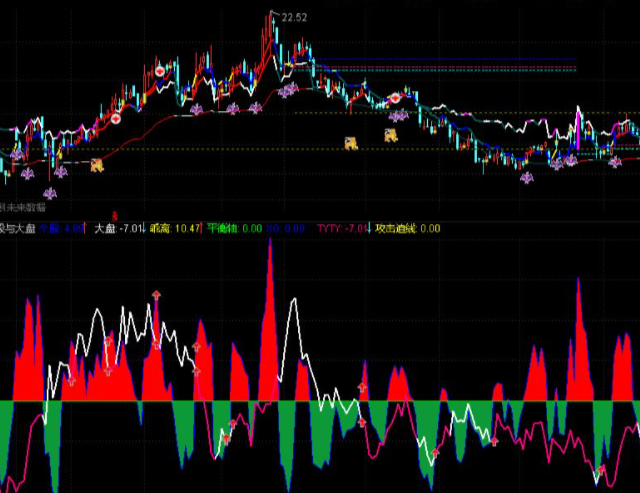This screenshot has height=493, width=640.
Task: Click the 22.52 peak price label
Action: tap(294, 18)
